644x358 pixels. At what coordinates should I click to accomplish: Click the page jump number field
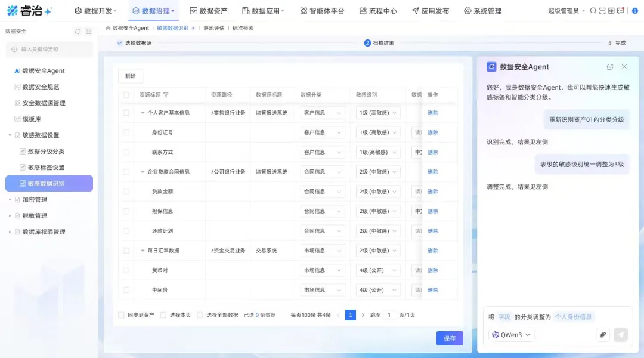click(x=389, y=315)
